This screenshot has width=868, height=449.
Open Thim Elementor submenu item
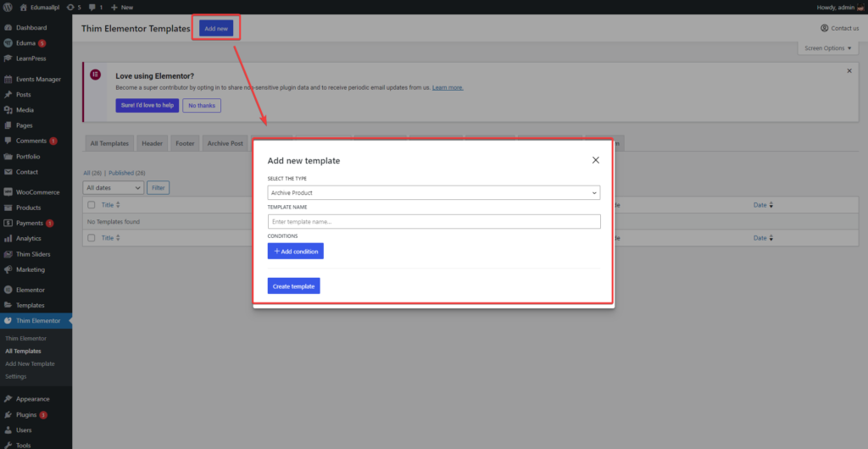tap(26, 338)
